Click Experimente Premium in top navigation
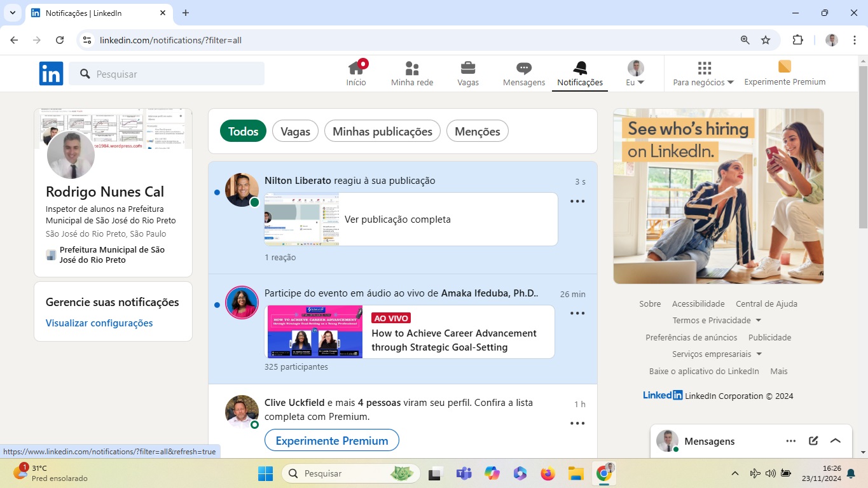This screenshot has width=868, height=488. [x=785, y=74]
